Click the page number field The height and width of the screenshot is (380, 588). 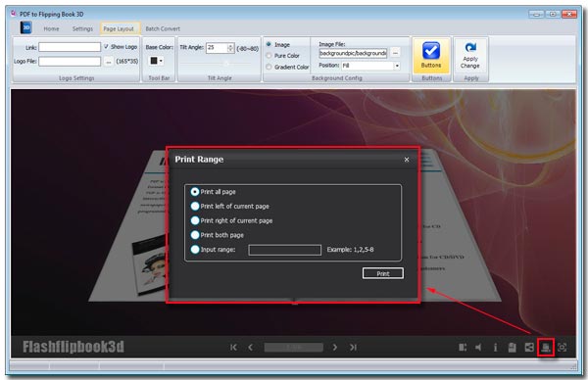[x=294, y=348]
